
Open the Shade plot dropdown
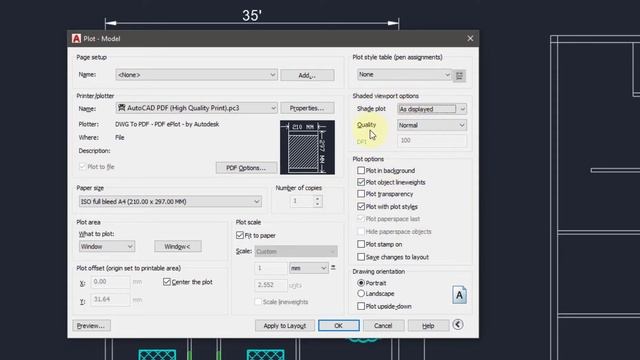click(x=431, y=109)
